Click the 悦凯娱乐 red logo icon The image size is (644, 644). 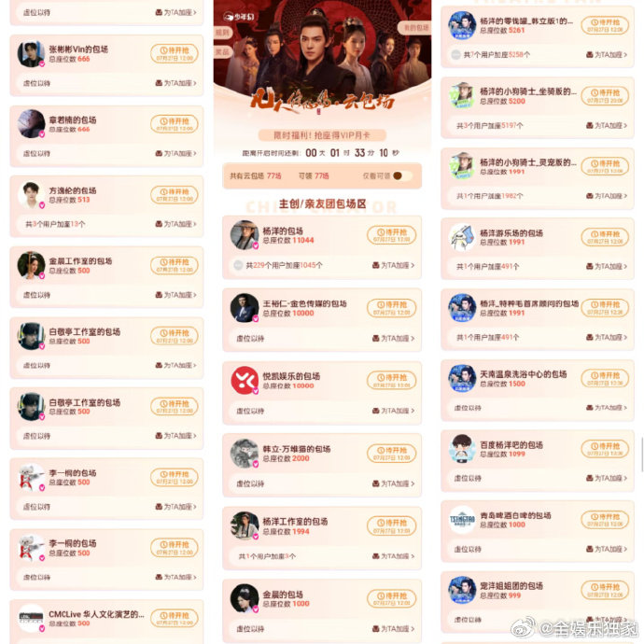tap(245, 380)
